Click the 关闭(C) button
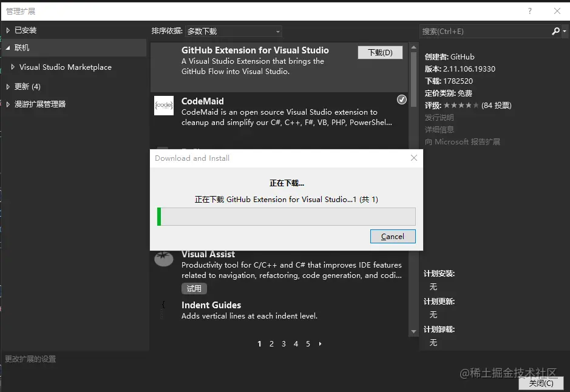 pos(541,384)
